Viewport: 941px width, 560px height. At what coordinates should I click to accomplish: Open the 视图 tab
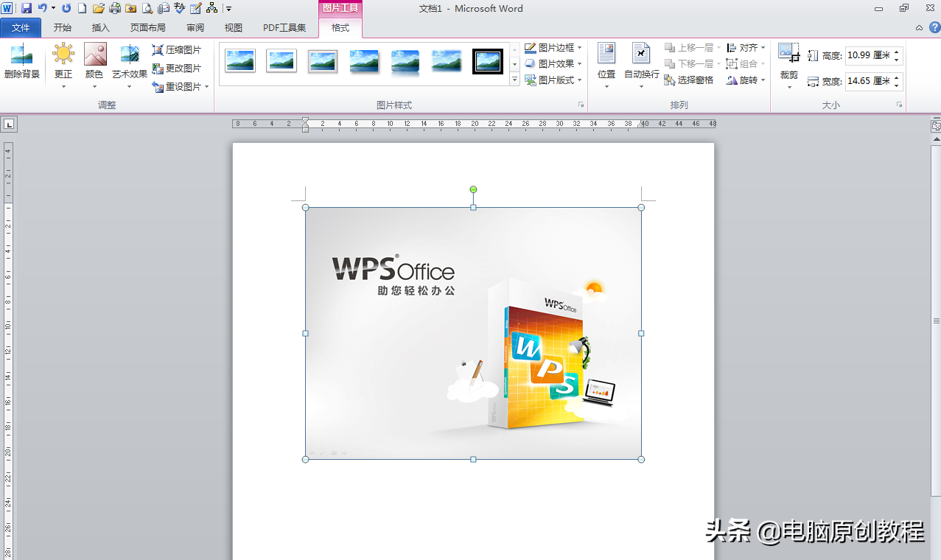[234, 28]
